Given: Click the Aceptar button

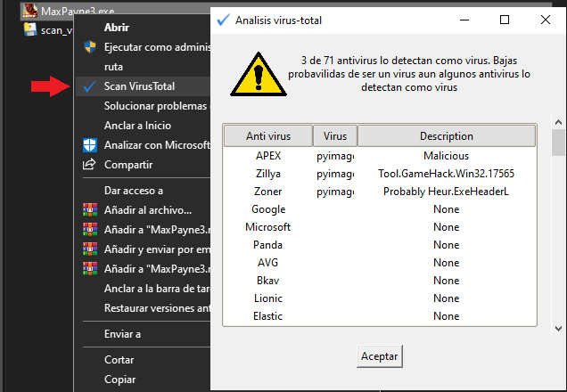Looking at the screenshot, I should click(x=379, y=356).
